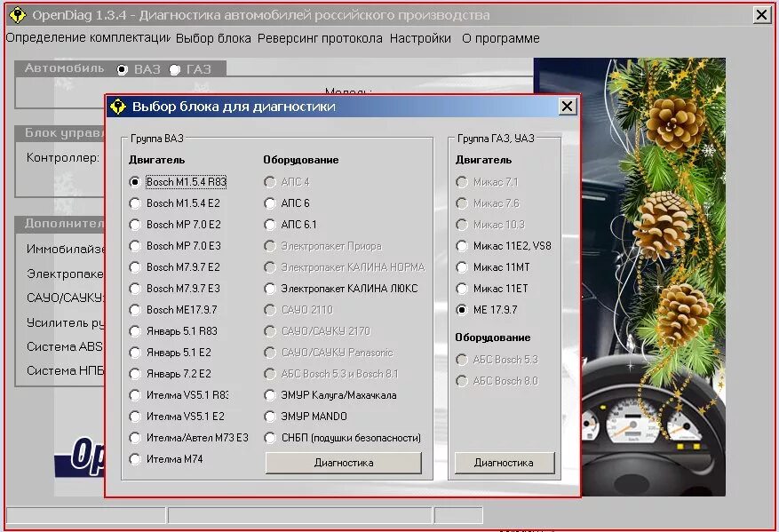Click Диагностика button in Группа ГАЗ, УАЗ
The height and width of the screenshot is (532, 779).
(505, 463)
